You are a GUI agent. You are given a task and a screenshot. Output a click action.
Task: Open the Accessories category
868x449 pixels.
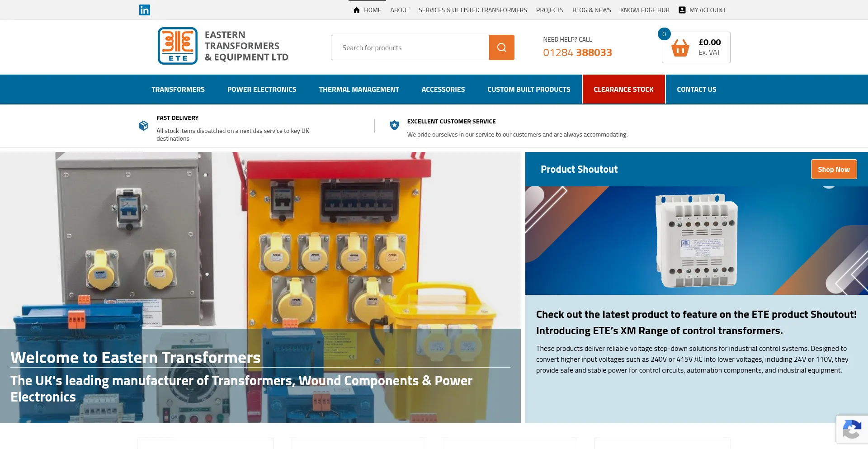click(443, 90)
